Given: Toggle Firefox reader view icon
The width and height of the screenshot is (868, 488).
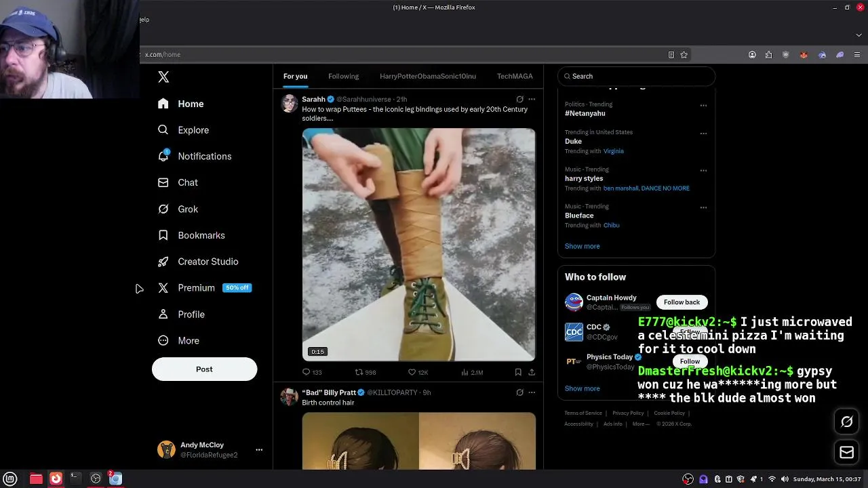Looking at the screenshot, I should point(671,55).
